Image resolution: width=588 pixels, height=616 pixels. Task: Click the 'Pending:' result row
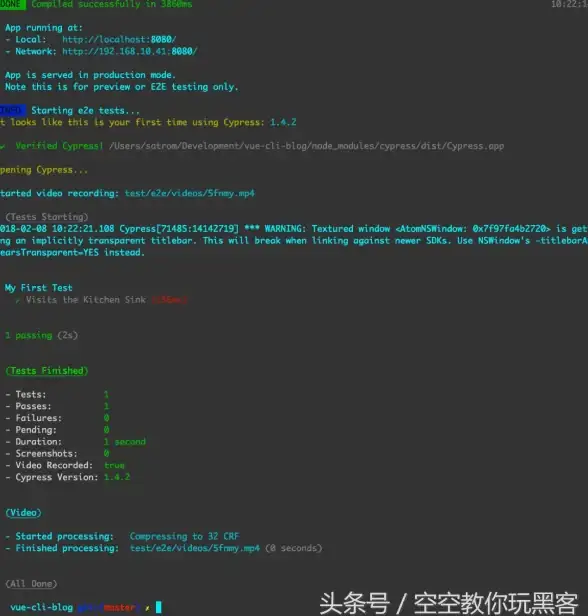57,430
